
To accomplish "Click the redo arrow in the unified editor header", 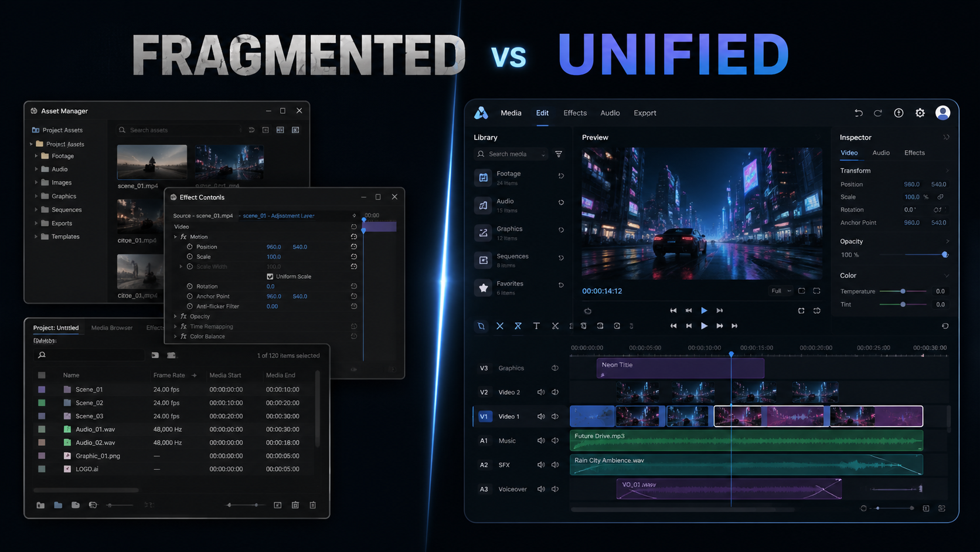I will coord(877,113).
